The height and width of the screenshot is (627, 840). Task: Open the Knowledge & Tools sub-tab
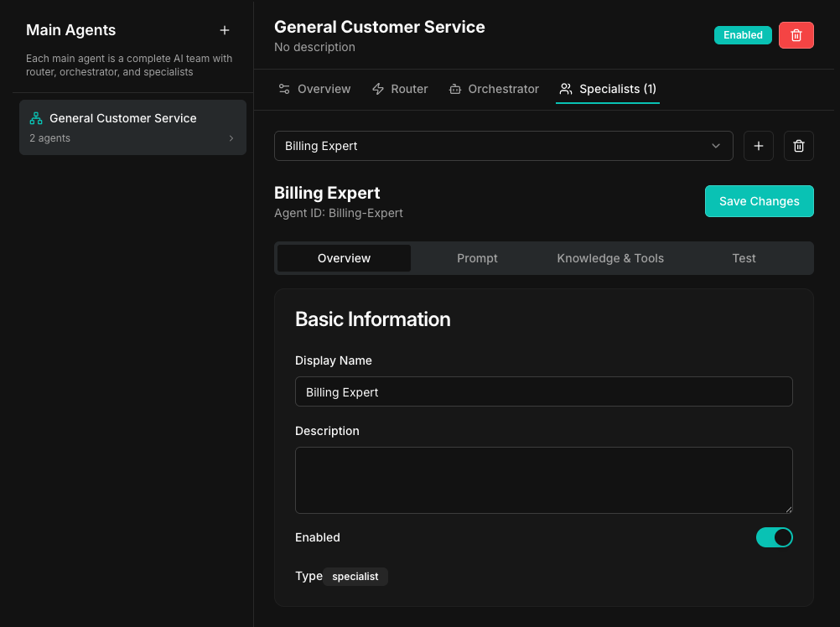tap(610, 258)
